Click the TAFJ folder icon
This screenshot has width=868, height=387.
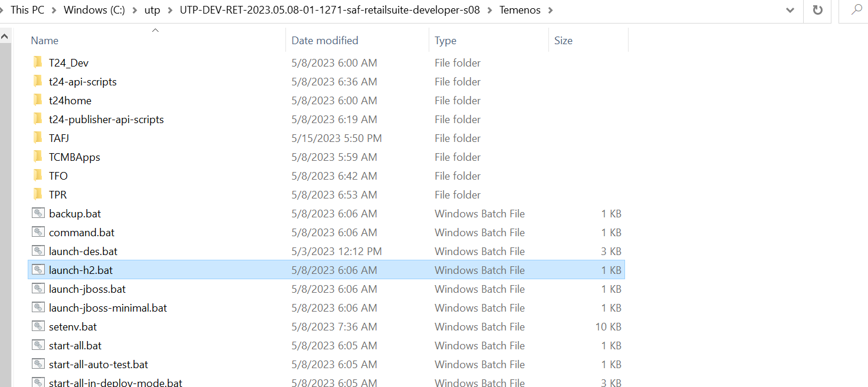pos(38,138)
